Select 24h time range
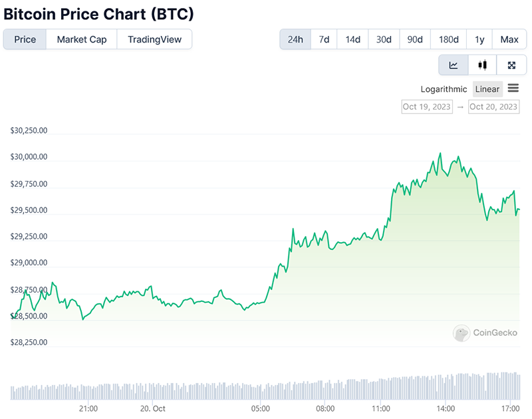Image resolution: width=532 pixels, height=419 pixels. (x=295, y=39)
